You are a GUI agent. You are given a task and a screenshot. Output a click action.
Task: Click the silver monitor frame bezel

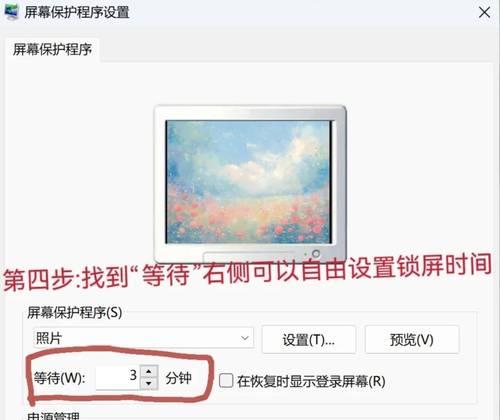(x=250, y=113)
